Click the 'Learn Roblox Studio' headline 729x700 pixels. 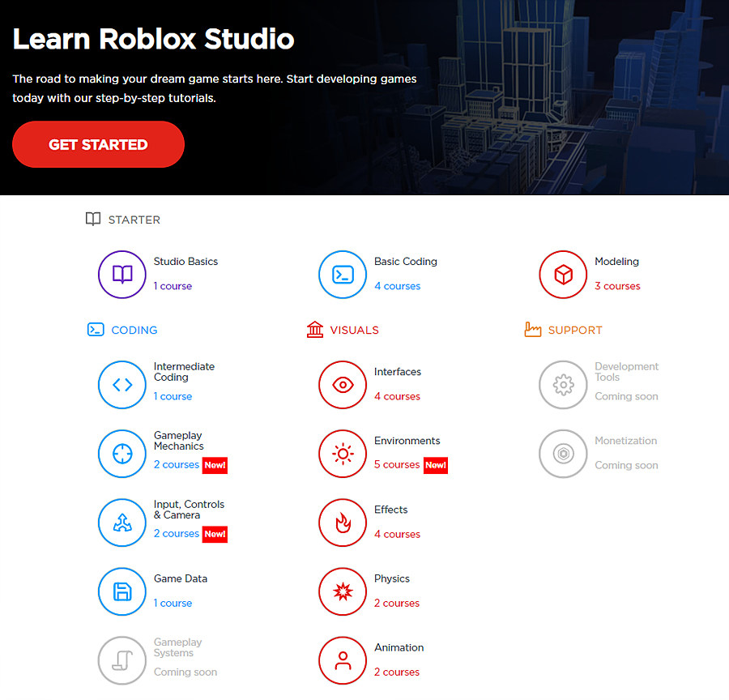pyautogui.click(x=153, y=39)
